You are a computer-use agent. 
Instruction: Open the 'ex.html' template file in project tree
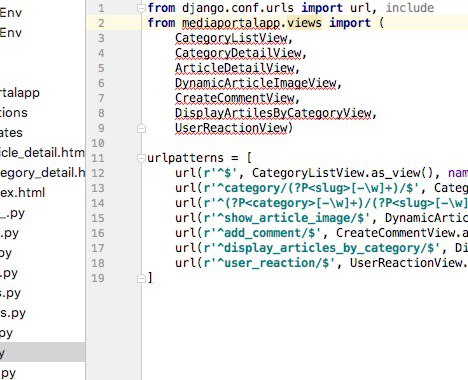coord(22,193)
